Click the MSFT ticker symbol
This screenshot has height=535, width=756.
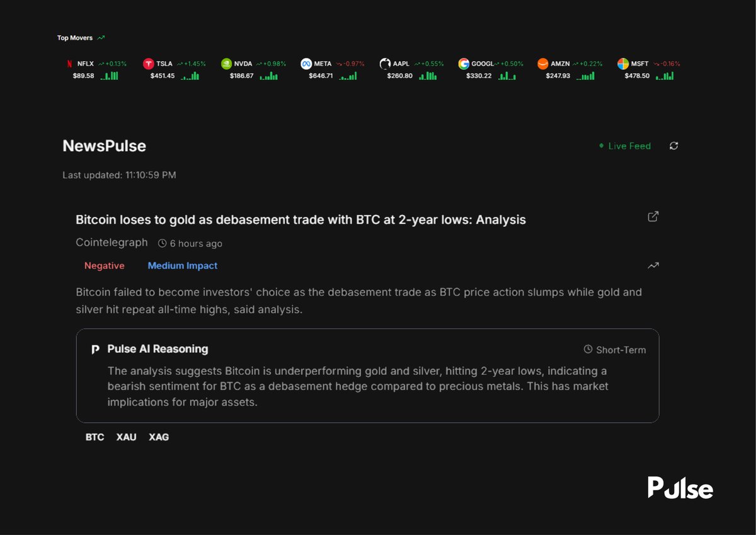click(x=639, y=64)
